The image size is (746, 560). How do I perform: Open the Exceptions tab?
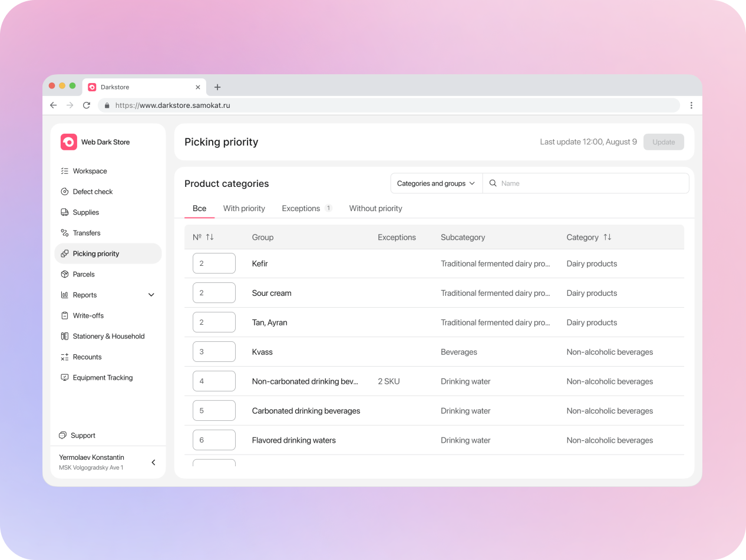[301, 208]
